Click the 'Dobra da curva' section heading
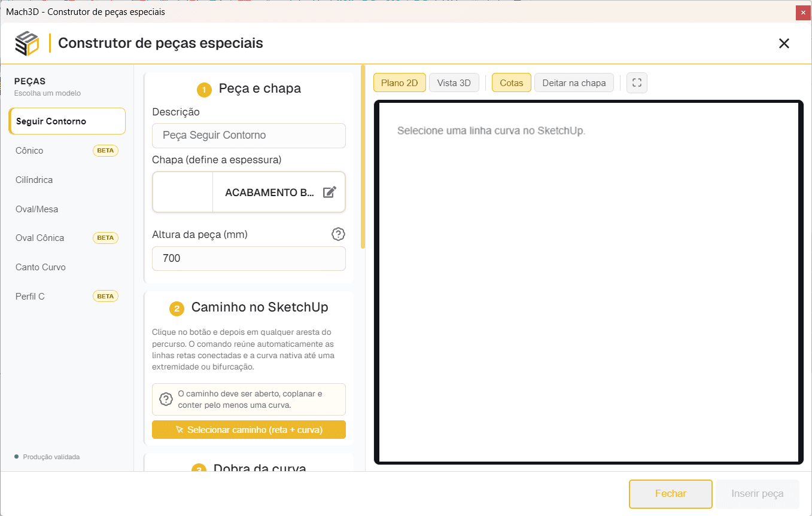This screenshot has width=812, height=516. [260, 468]
